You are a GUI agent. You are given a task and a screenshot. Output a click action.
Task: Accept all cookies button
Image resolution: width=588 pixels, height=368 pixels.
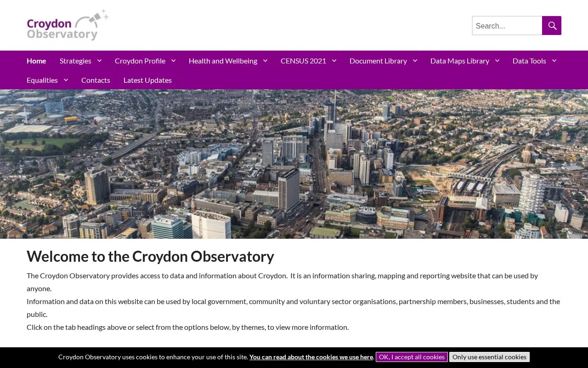(x=412, y=357)
